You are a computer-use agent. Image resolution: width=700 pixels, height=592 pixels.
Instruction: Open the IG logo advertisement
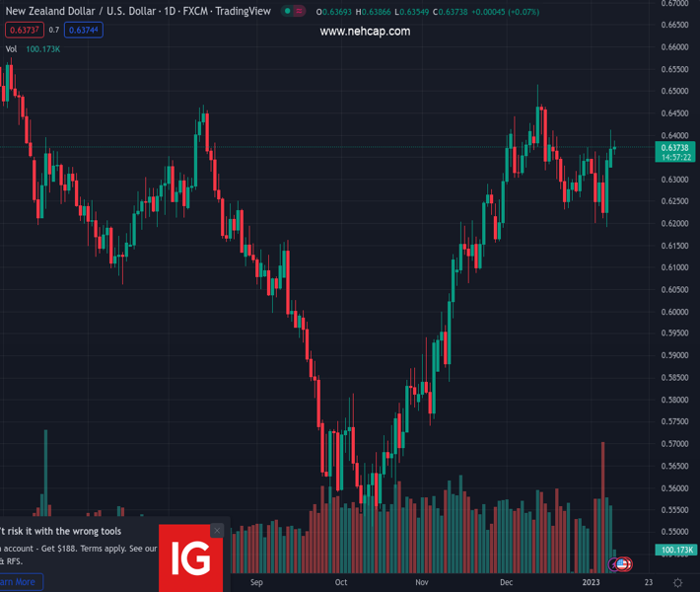tap(191, 558)
